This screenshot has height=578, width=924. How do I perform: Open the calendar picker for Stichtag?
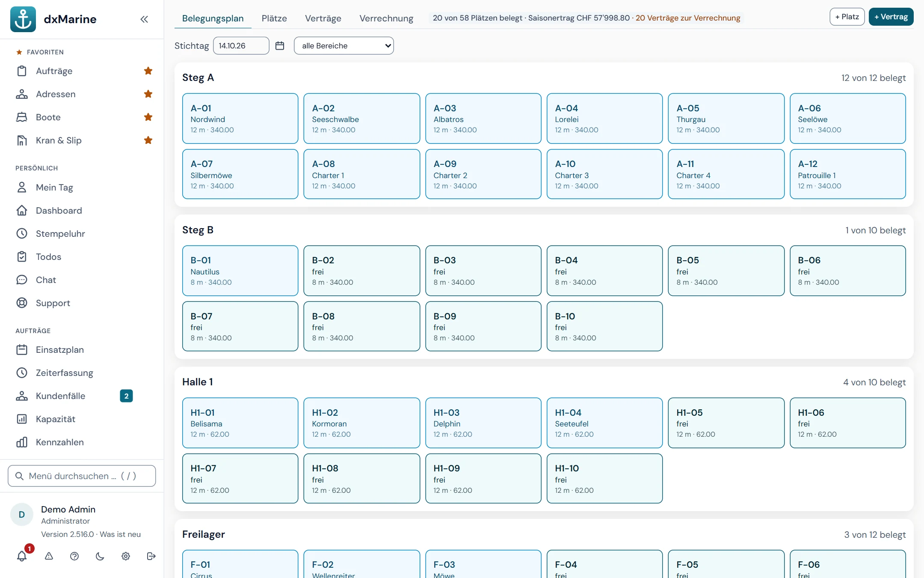click(280, 46)
